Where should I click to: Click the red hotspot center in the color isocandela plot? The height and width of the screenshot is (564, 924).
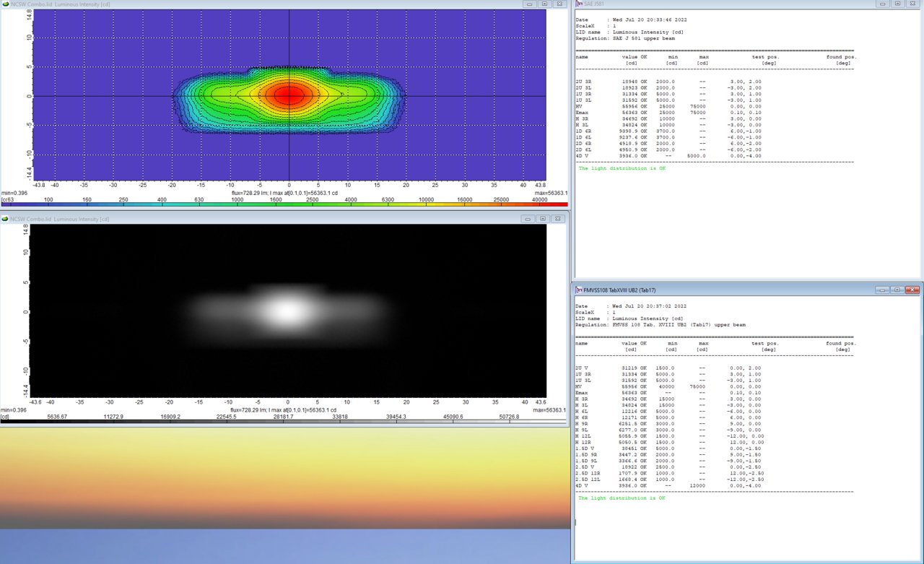point(289,95)
